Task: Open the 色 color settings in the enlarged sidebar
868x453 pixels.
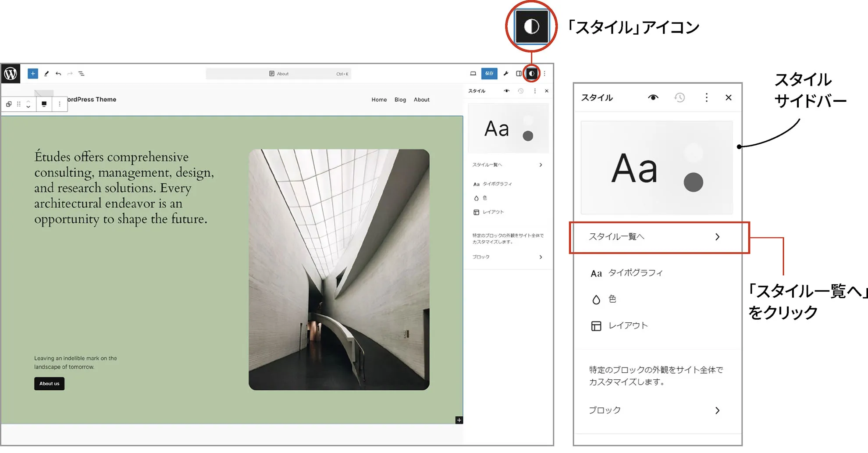Action: click(x=612, y=299)
